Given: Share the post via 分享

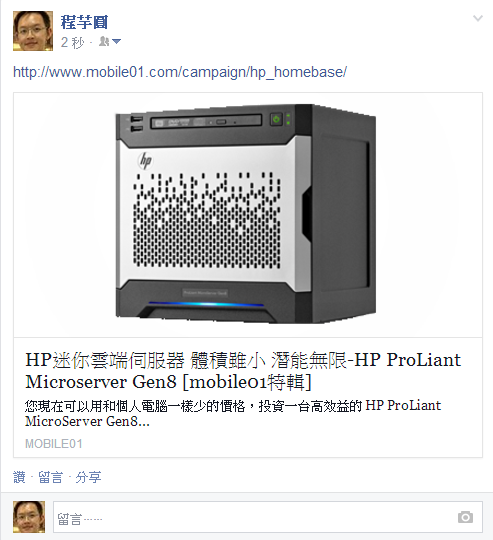Looking at the screenshot, I should tap(88, 477).
